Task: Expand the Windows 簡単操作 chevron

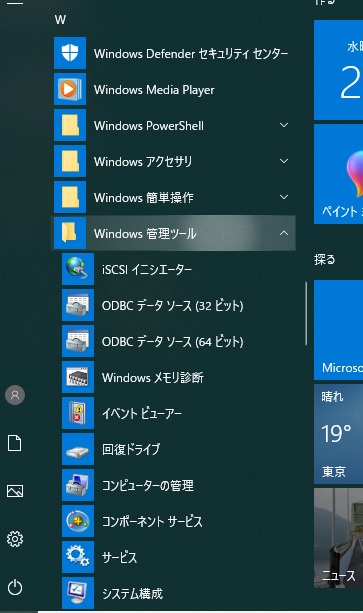Action: (x=284, y=197)
